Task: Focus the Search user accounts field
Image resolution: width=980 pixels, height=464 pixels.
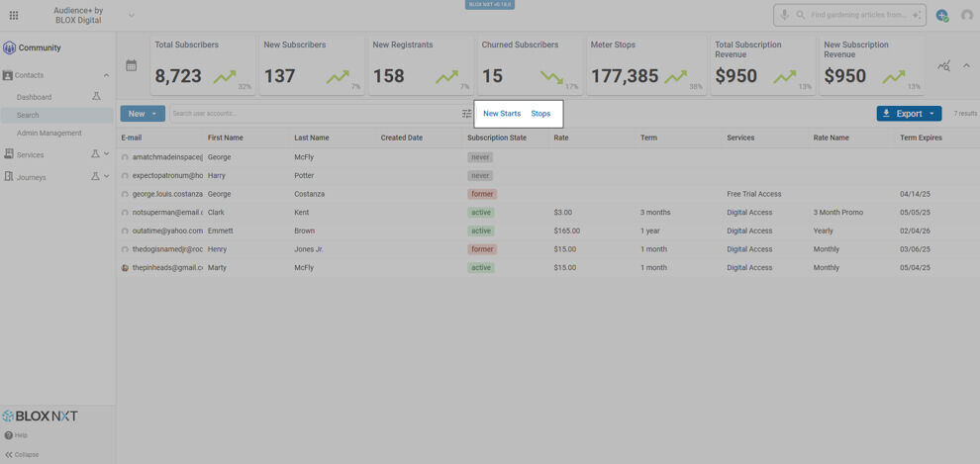Action: click(315, 114)
